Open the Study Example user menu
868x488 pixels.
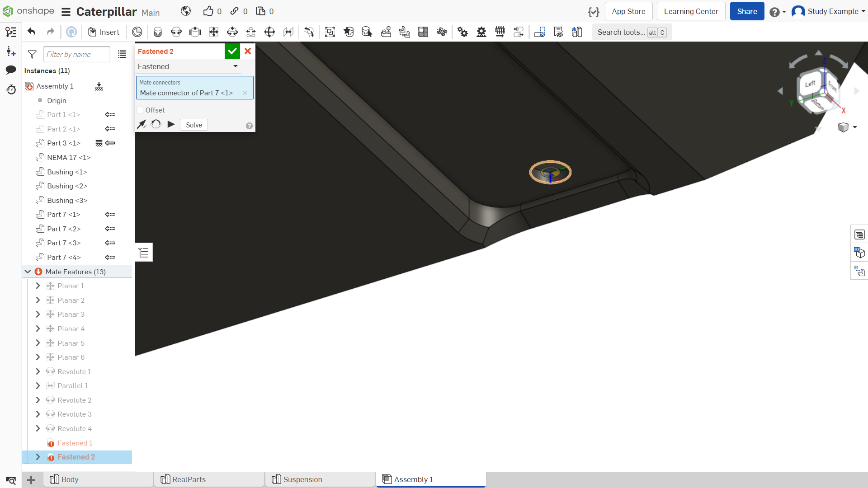[829, 11]
